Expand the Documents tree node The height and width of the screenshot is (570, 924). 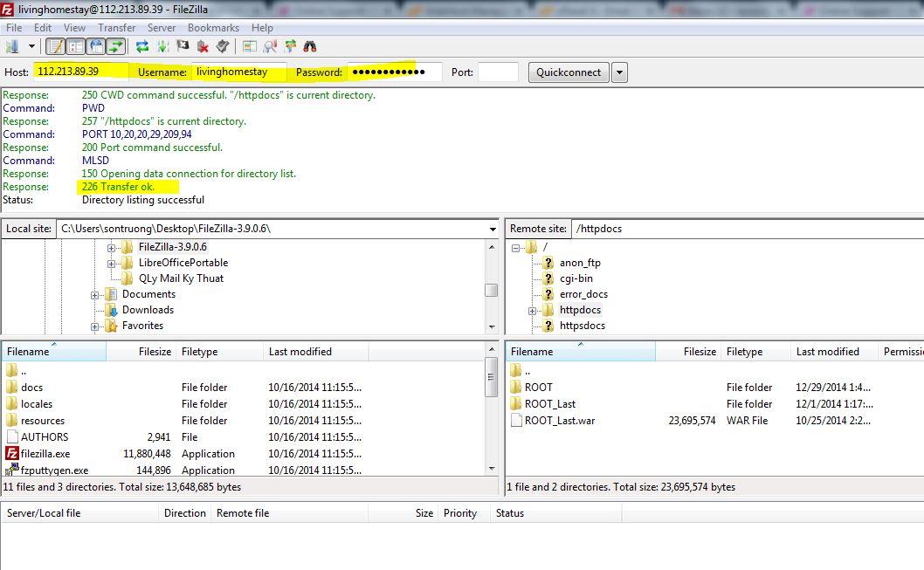[x=94, y=295]
